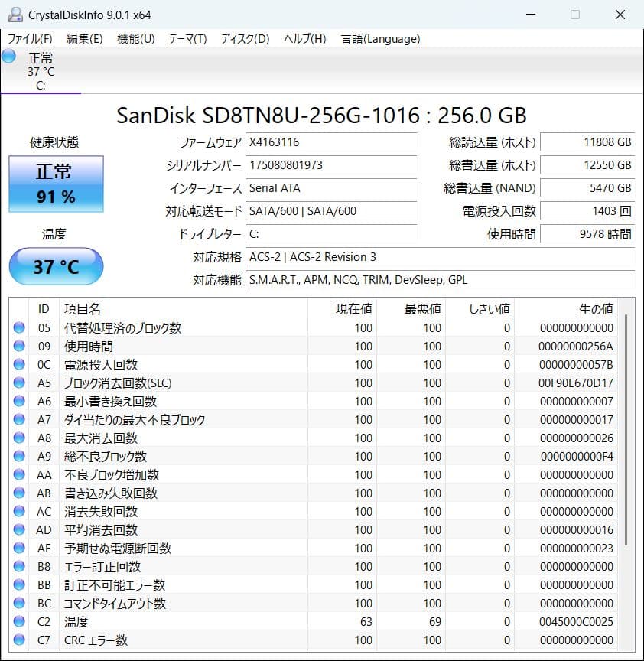Click the 37 °C temperature gauge
This screenshot has height=661, width=644.
[x=55, y=266]
